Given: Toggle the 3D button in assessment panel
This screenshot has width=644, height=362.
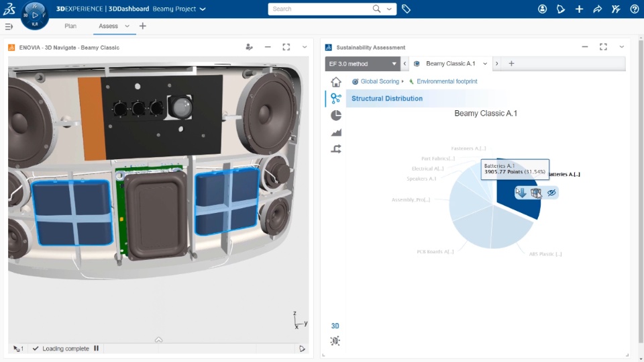Looking at the screenshot, I should pyautogui.click(x=335, y=326).
